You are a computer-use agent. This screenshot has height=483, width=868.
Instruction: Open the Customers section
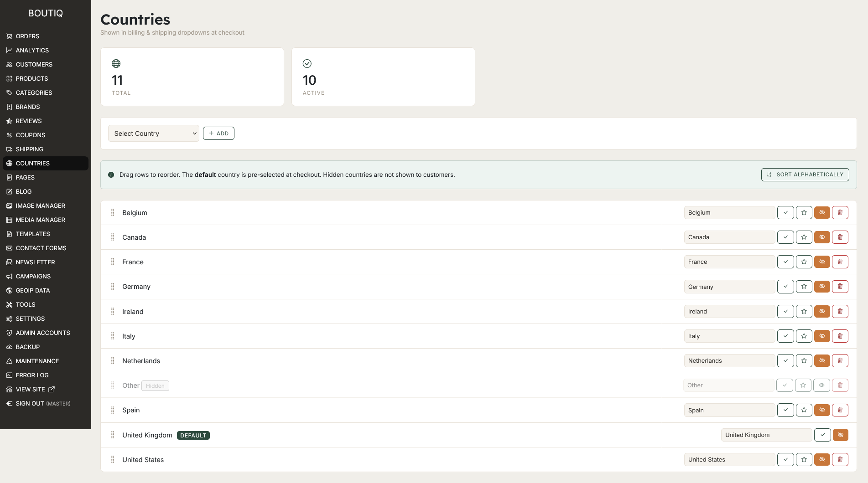pos(46,65)
